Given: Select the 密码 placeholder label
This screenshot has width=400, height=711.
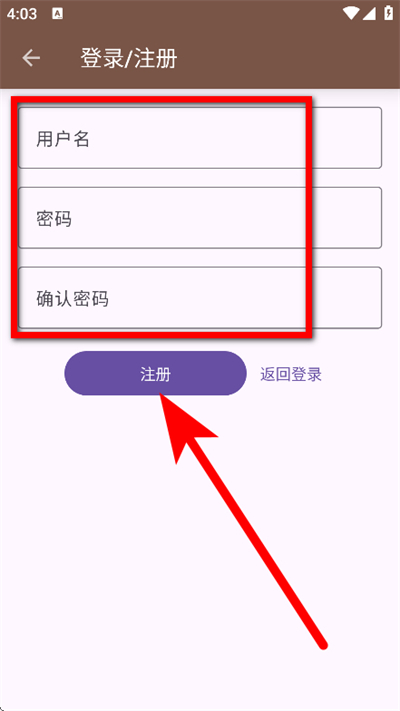Looking at the screenshot, I should pos(54,219).
